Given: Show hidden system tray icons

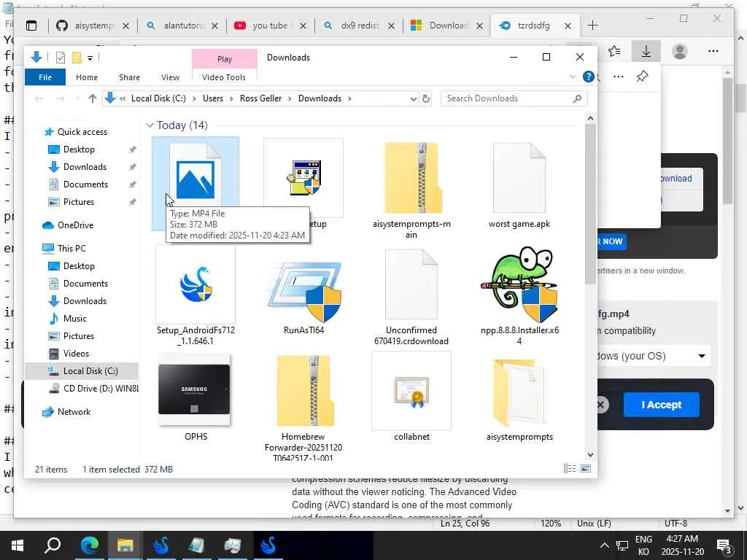Looking at the screenshot, I should click(604, 545).
